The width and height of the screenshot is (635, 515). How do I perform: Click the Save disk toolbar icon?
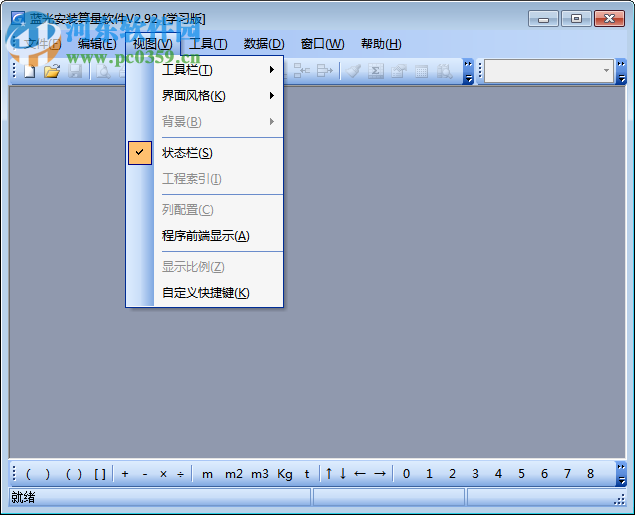[75, 72]
